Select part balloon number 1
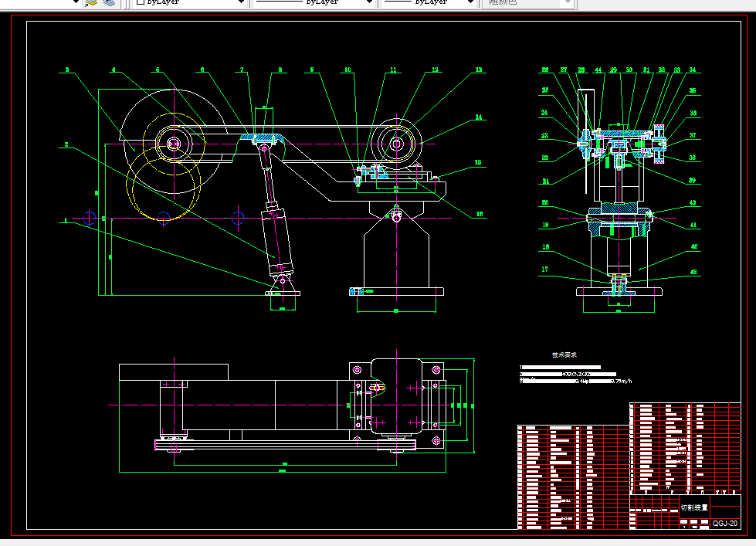 66,220
